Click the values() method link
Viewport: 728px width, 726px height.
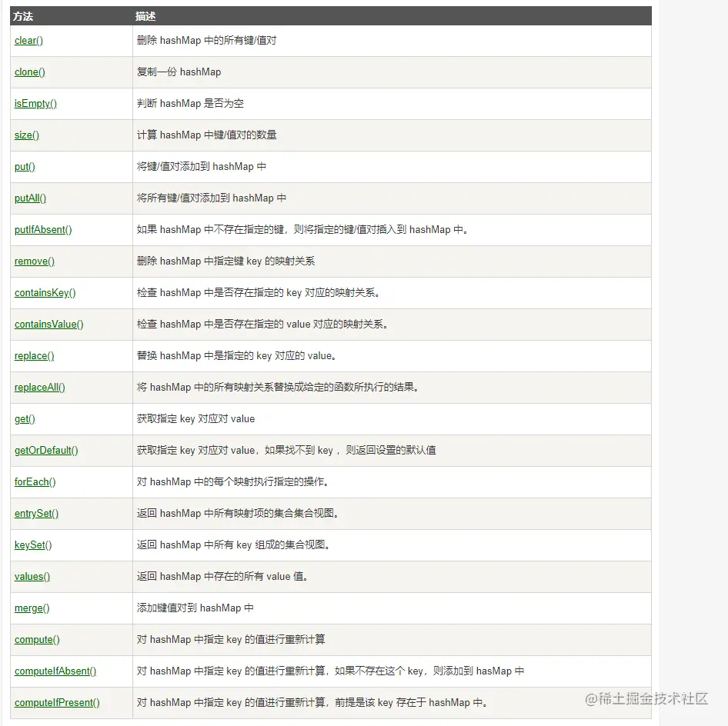(x=32, y=577)
